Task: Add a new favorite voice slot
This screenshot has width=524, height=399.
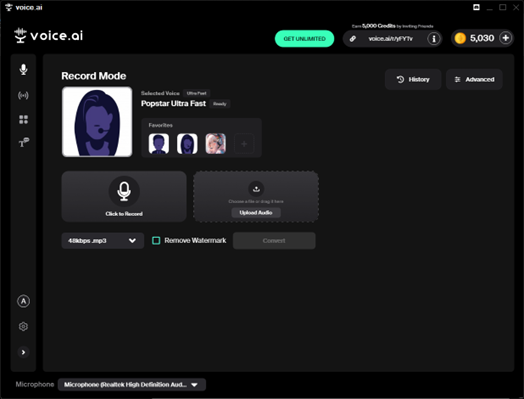Action: [x=244, y=144]
